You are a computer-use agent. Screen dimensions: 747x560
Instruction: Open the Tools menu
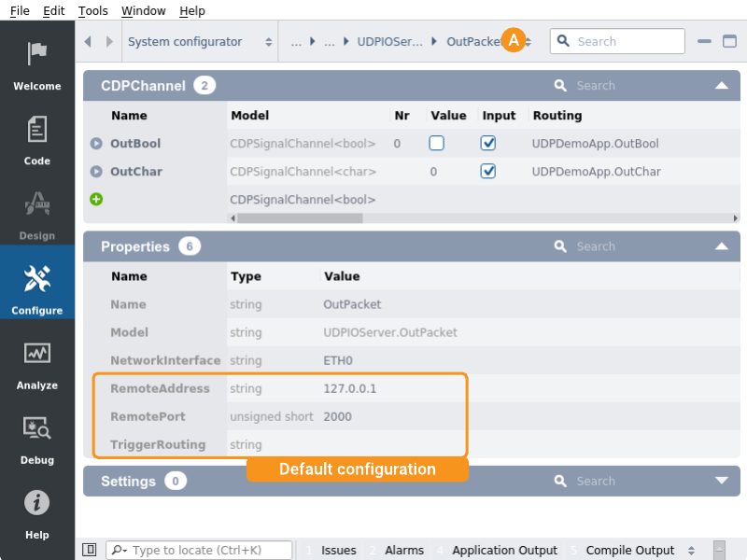(93, 10)
